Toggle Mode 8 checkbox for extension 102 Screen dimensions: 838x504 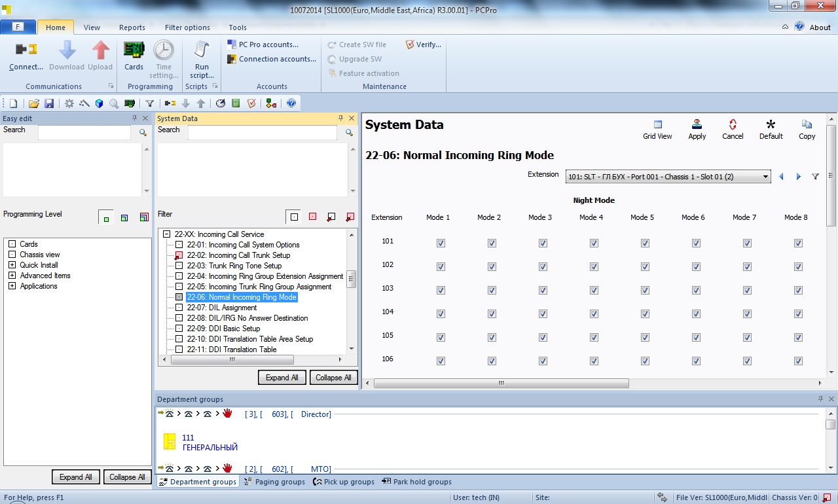point(798,266)
